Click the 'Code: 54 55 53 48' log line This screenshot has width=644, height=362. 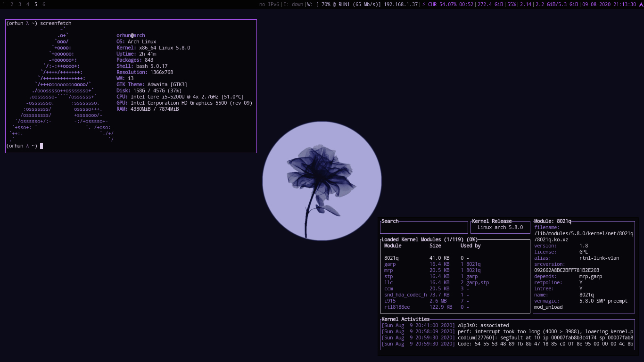point(507,344)
